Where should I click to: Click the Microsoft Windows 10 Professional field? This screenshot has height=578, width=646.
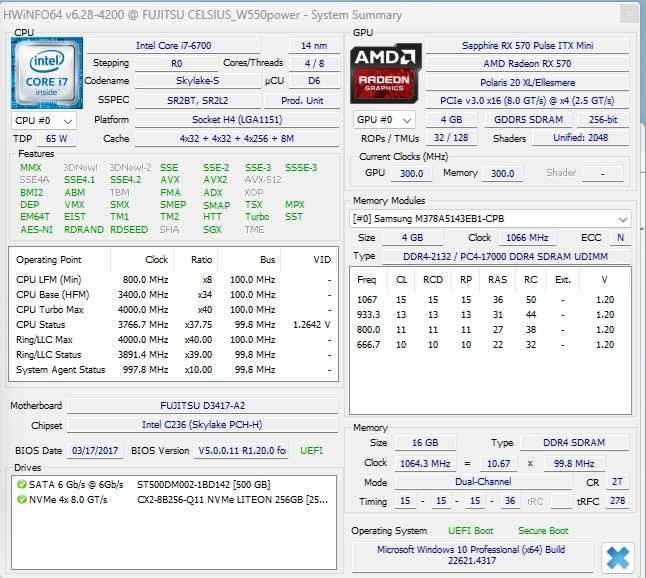(x=472, y=555)
